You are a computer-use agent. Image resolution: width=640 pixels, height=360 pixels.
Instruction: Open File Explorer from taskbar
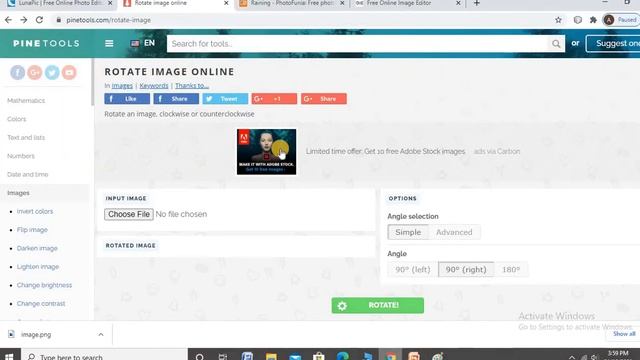271,357
